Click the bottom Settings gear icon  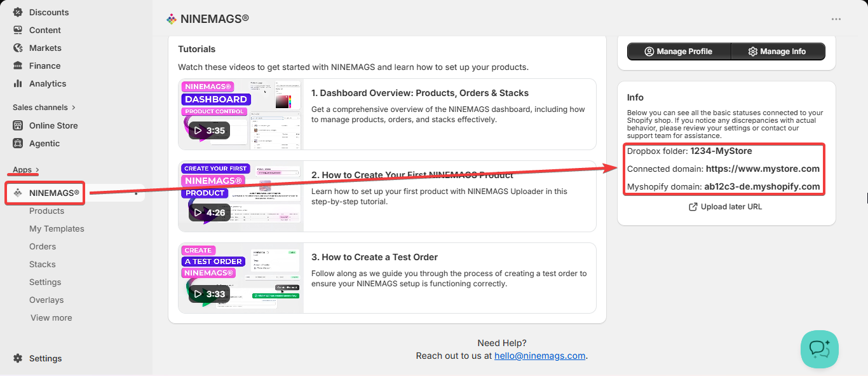(x=18, y=358)
